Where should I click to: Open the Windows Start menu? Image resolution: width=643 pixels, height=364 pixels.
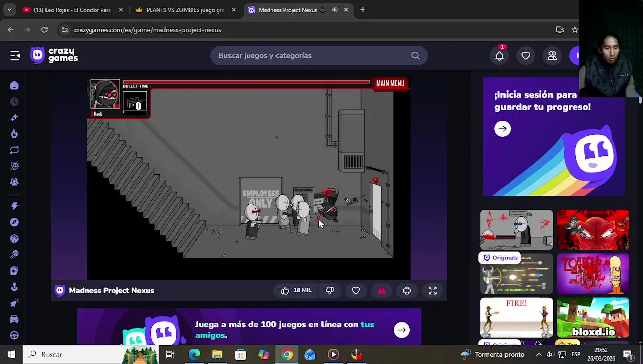[x=11, y=354]
